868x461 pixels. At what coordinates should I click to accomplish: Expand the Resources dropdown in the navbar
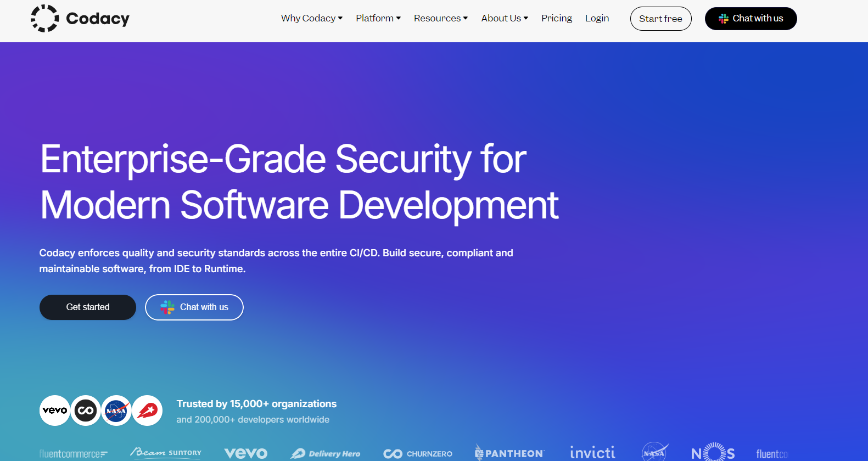[440, 18]
